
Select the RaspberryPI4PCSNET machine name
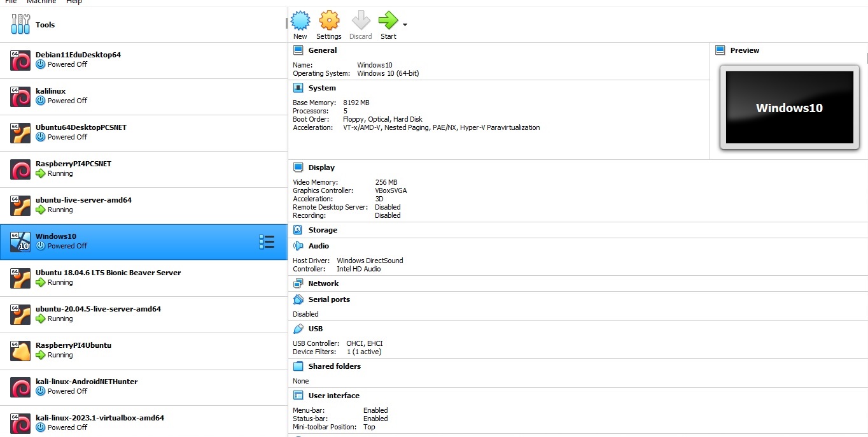click(x=74, y=164)
